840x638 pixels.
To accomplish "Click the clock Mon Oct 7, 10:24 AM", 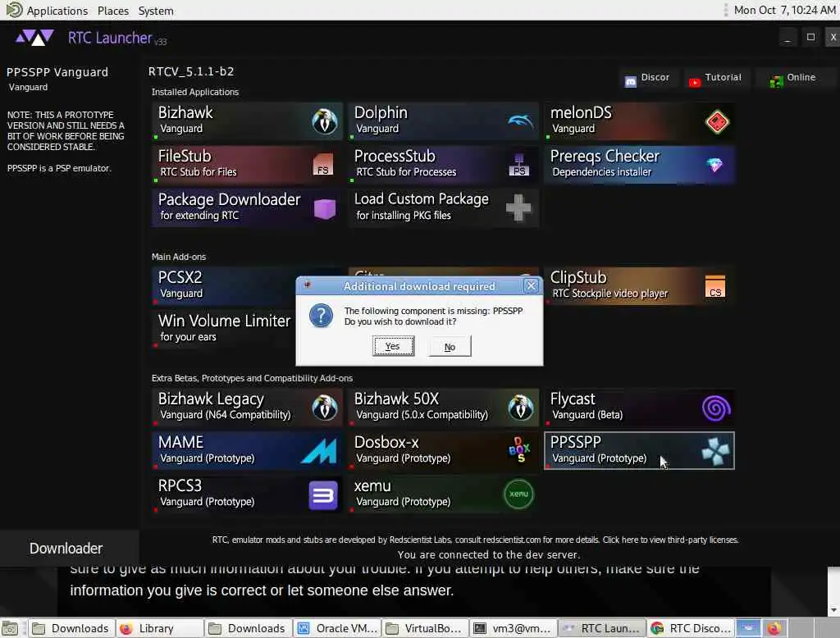I will [x=784, y=10].
